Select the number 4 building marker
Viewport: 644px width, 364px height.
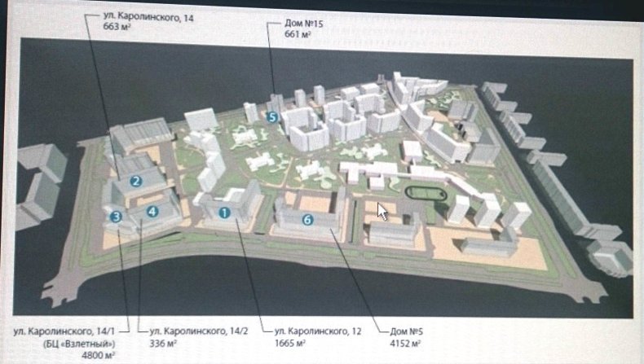click(x=151, y=212)
